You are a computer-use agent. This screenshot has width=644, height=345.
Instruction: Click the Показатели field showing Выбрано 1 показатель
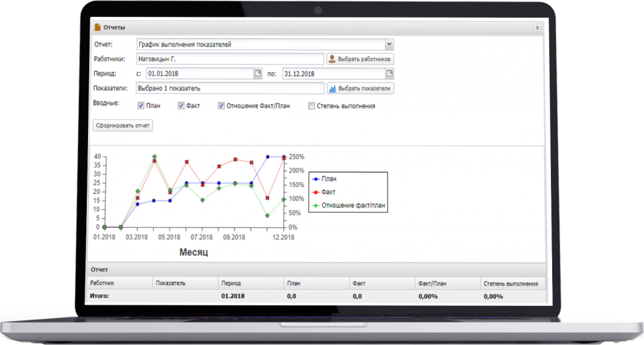point(230,88)
